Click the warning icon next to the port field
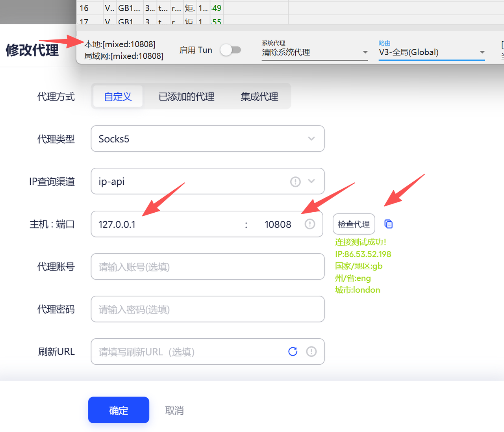Screen dimensions: 504x432 (309, 224)
